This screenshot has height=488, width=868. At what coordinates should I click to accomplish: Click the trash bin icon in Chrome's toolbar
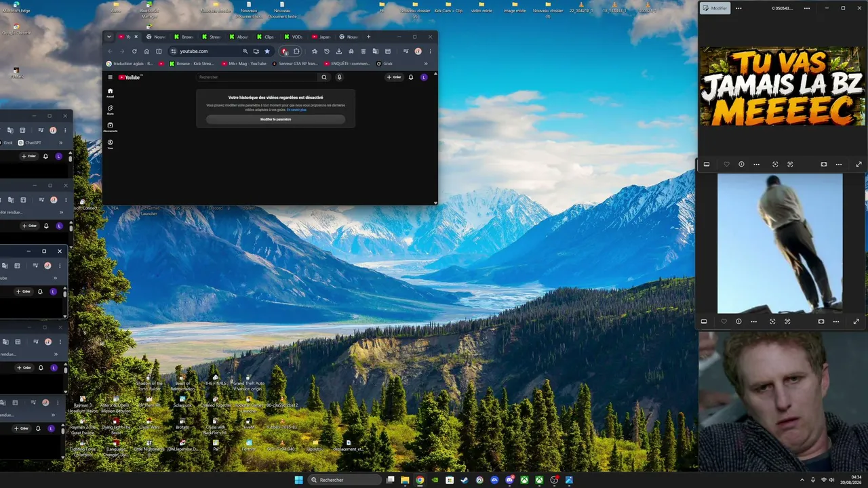pyautogui.click(x=363, y=52)
